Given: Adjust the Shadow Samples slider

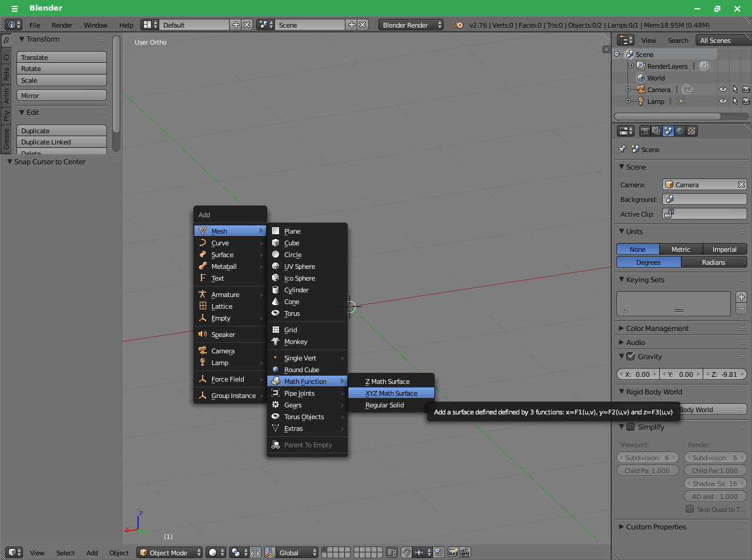Looking at the screenshot, I should (x=715, y=484).
